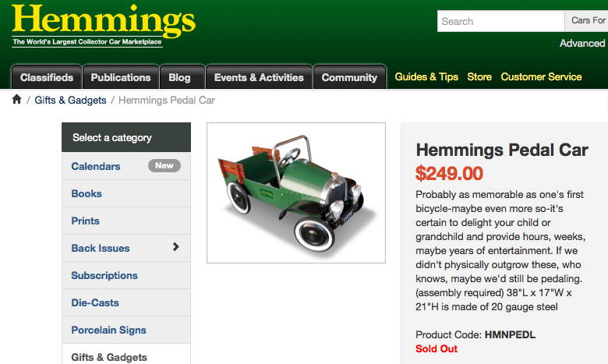Viewport: 608px width, 364px height.
Task: Expand the Back Issues submenu arrow
Action: 175,247
